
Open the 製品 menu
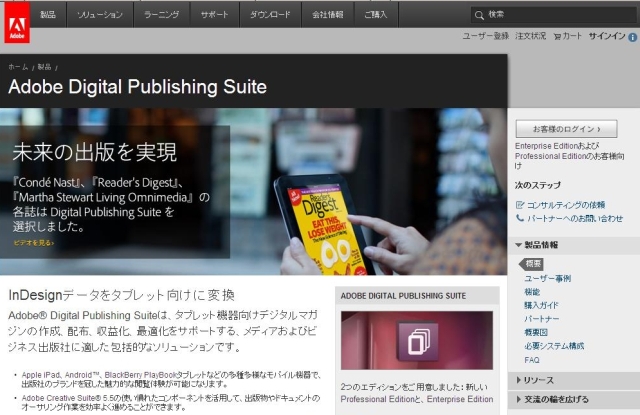coord(48,15)
